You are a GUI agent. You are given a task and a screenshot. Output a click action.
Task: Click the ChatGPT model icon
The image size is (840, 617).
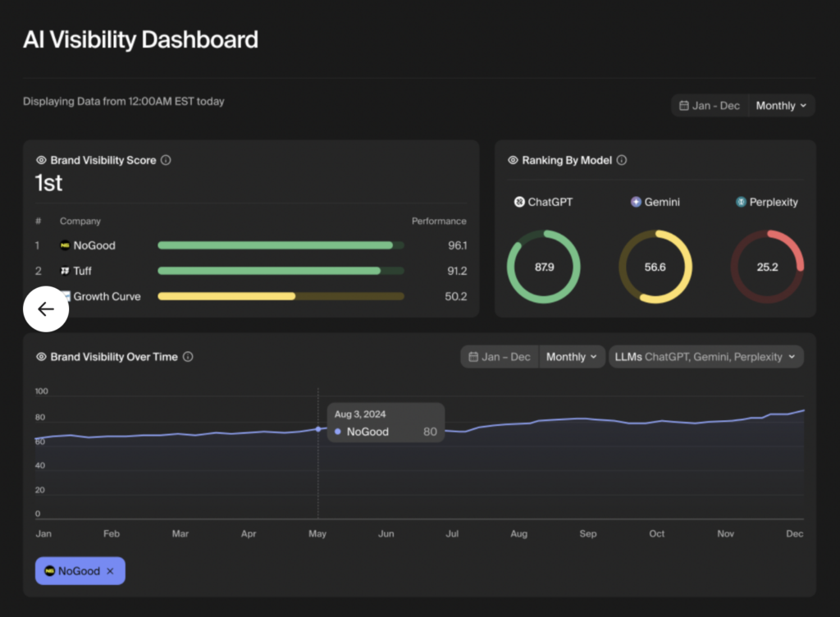518,202
